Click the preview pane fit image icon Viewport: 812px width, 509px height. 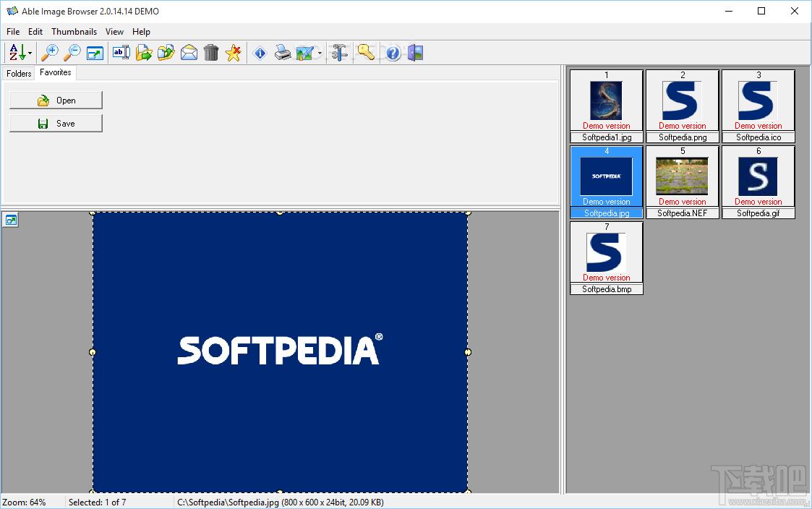coord(10,220)
